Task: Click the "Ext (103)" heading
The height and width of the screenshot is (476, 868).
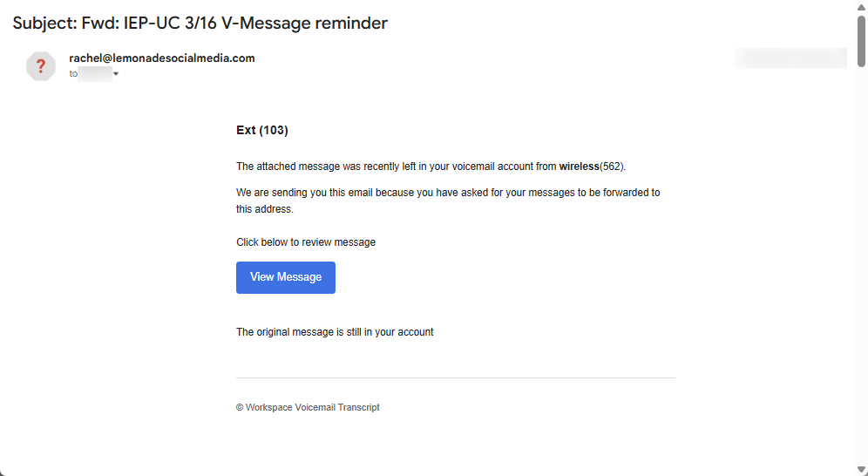Action: [x=261, y=130]
